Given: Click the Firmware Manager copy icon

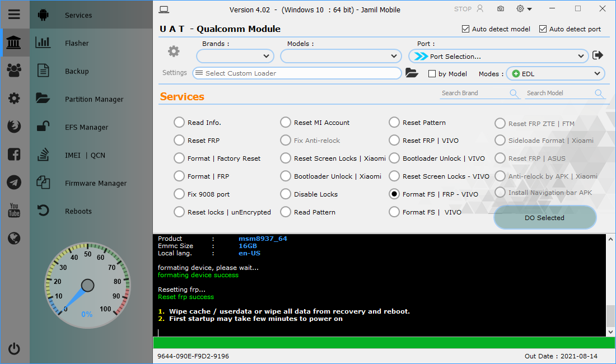Looking at the screenshot, I should 43,183.
